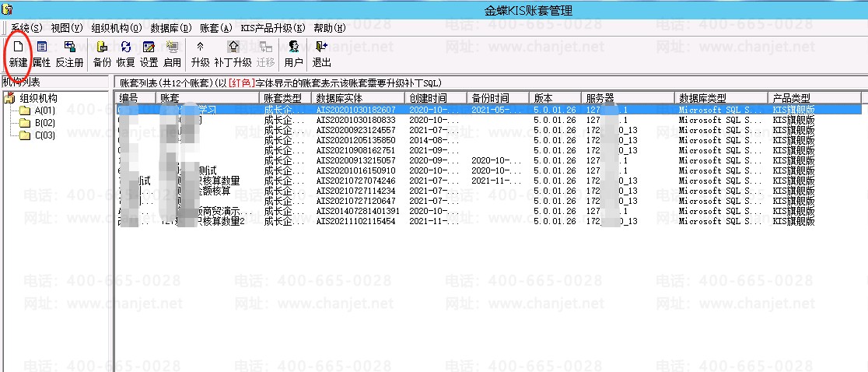Image resolution: width=868 pixels, height=372 pixels.
Task: Click the 版本 column header
Action: pyautogui.click(x=555, y=98)
